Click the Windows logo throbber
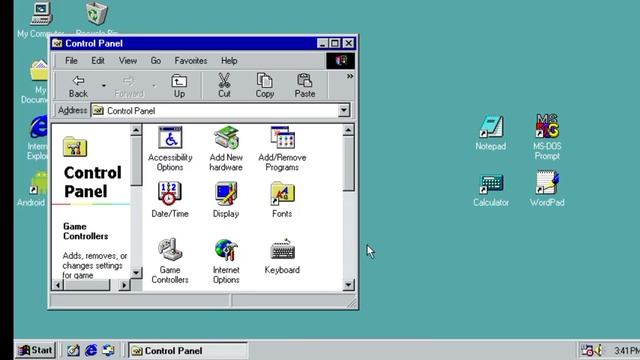The width and height of the screenshot is (640, 360). pyautogui.click(x=340, y=61)
